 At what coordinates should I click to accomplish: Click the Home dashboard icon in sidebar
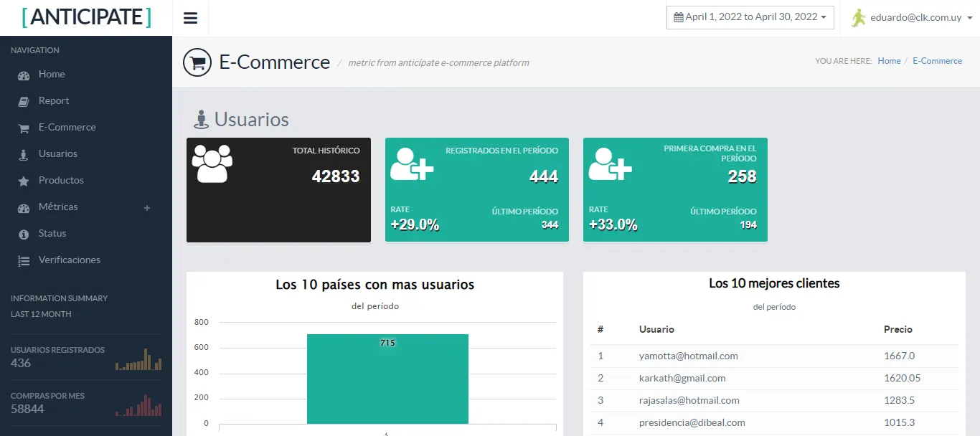[24, 75]
